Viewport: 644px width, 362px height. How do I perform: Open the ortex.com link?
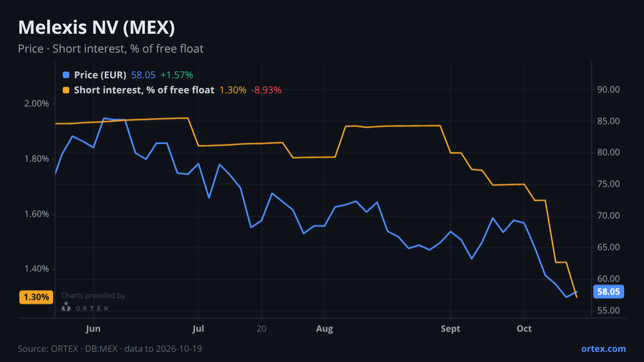[x=603, y=349]
